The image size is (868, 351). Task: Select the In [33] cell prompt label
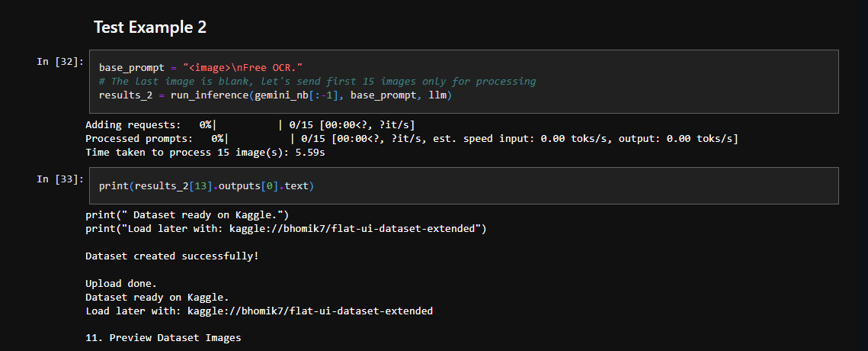[x=60, y=179]
